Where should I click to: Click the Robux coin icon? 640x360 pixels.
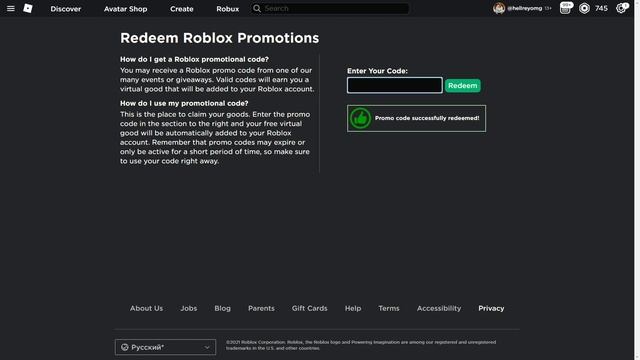[584, 8]
